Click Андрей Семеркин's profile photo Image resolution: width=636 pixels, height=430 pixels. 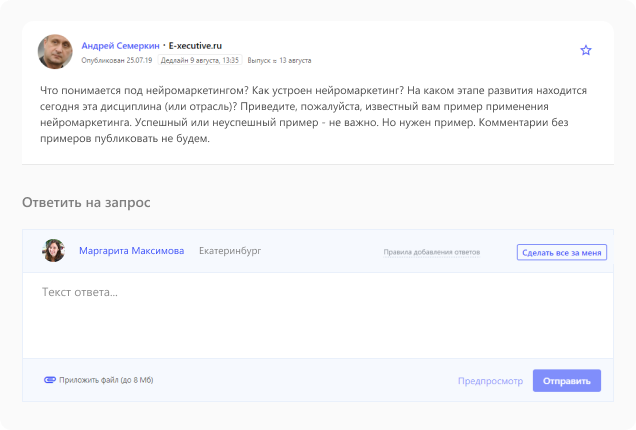point(55,52)
